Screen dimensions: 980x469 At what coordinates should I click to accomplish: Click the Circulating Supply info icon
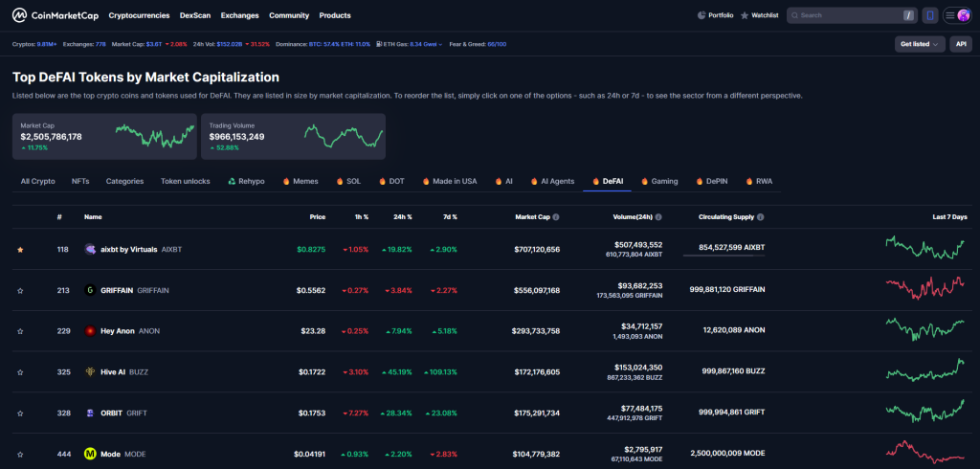(x=761, y=217)
